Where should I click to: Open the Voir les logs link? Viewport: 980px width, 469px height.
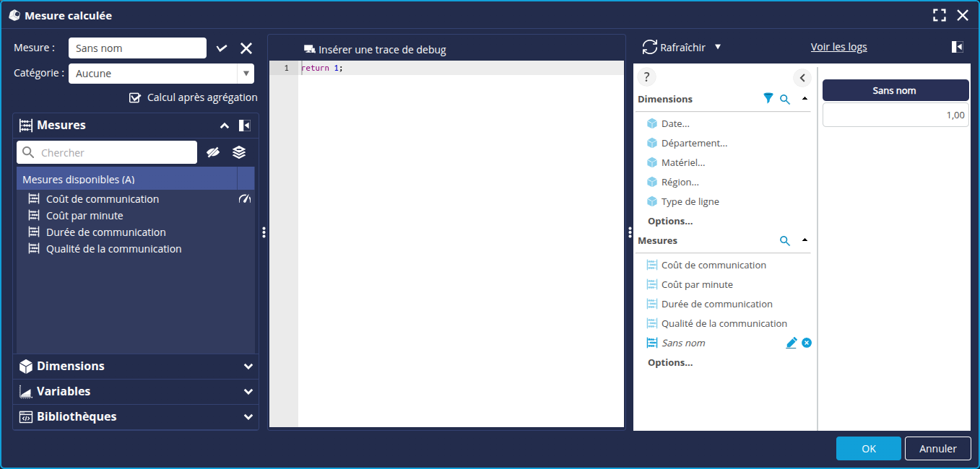coord(838,47)
